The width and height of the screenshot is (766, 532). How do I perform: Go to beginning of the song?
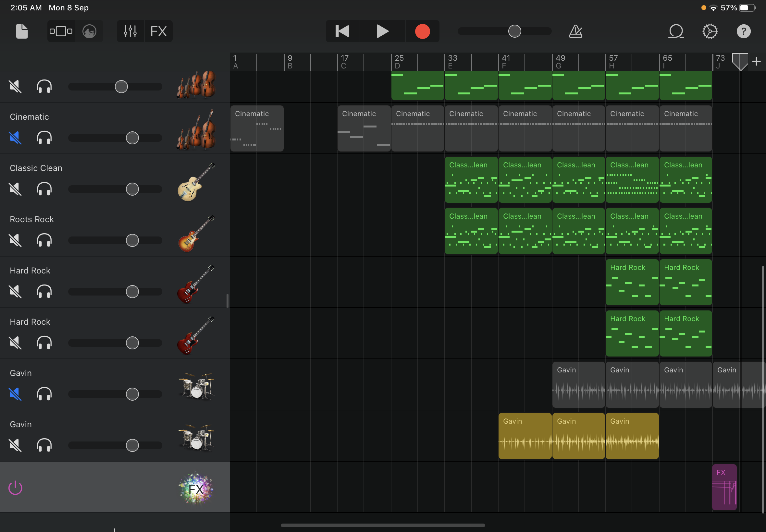click(x=342, y=31)
